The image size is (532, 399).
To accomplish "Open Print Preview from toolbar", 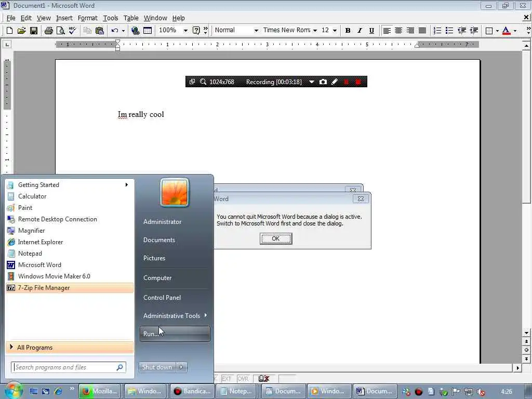I will click(60, 31).
